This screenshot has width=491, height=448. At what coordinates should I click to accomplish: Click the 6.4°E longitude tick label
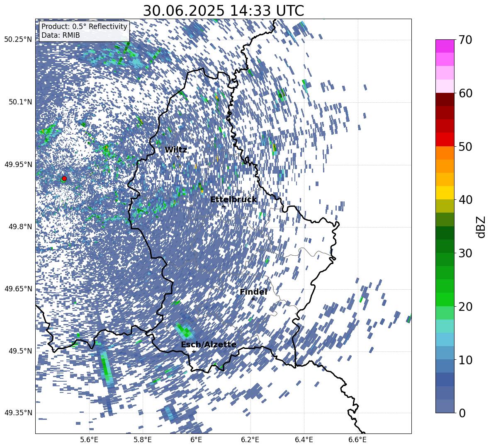pyautogui.click(x=304, y=440)
